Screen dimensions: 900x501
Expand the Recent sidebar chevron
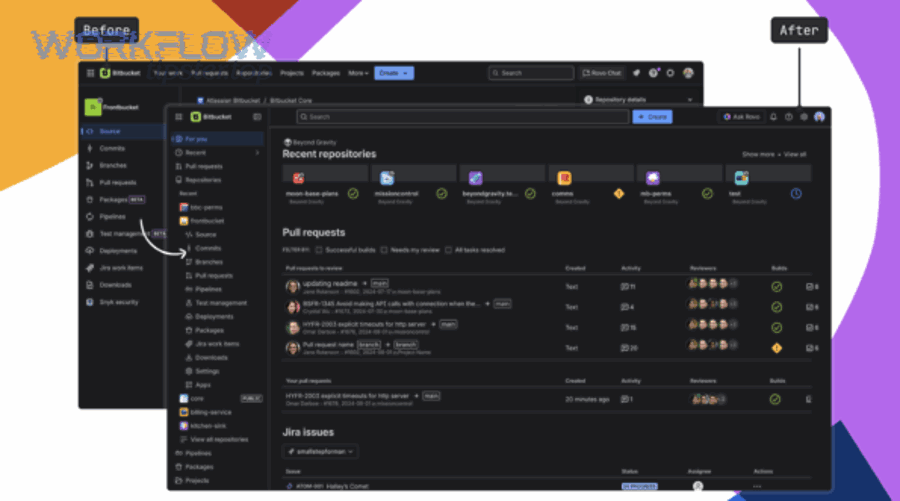(x=257, y=153)
